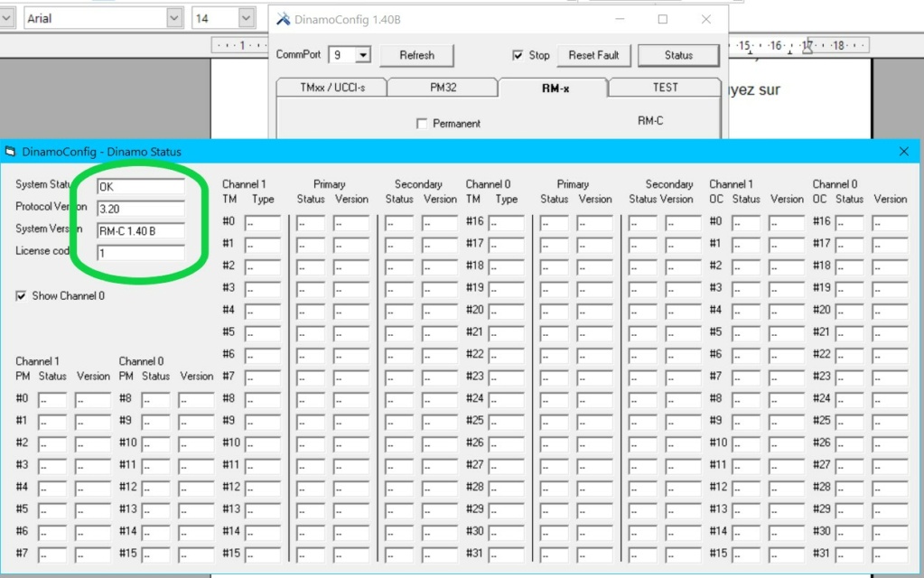Open the PM32 tab
924x578 pixels.
[x=443, y=88]
